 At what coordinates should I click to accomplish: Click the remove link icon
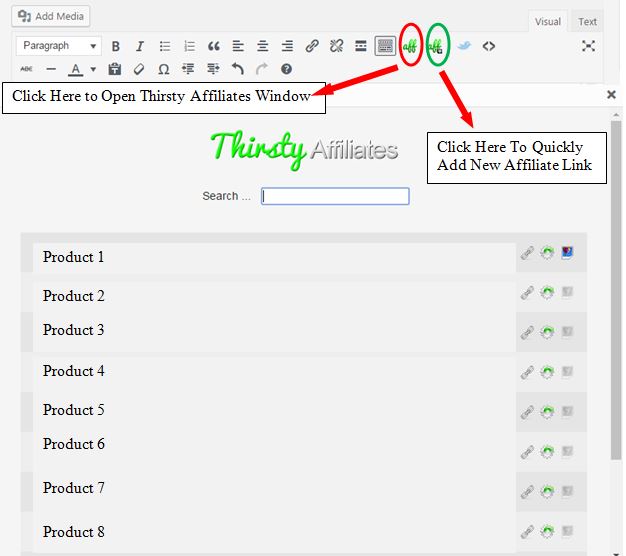pyautogui.click(x=336, y=46)
